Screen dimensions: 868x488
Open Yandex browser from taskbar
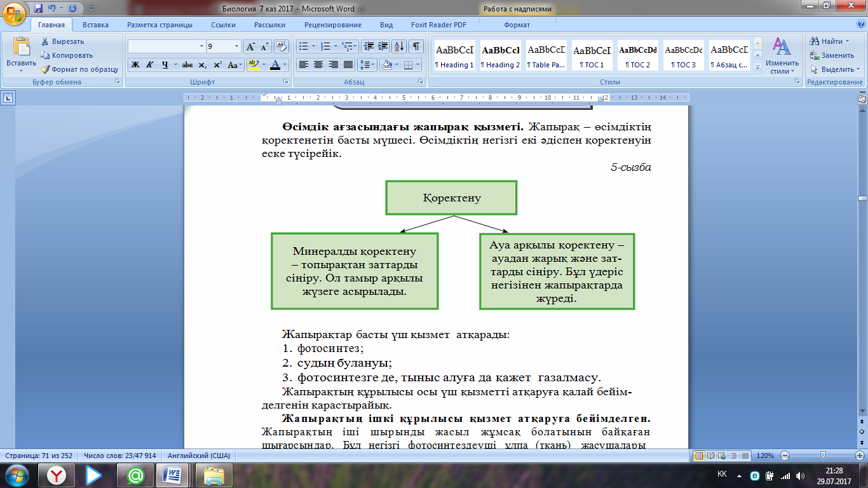point(58,475)
